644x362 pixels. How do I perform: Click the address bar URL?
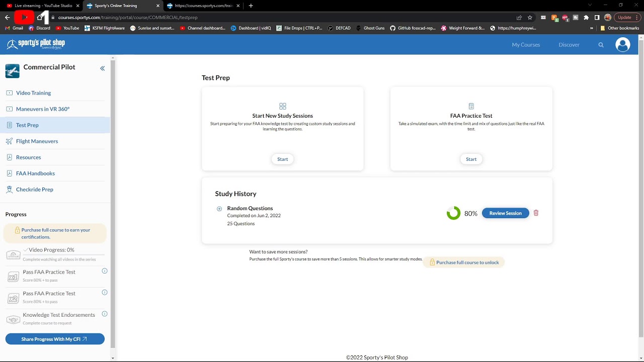[x=128, y=17]
